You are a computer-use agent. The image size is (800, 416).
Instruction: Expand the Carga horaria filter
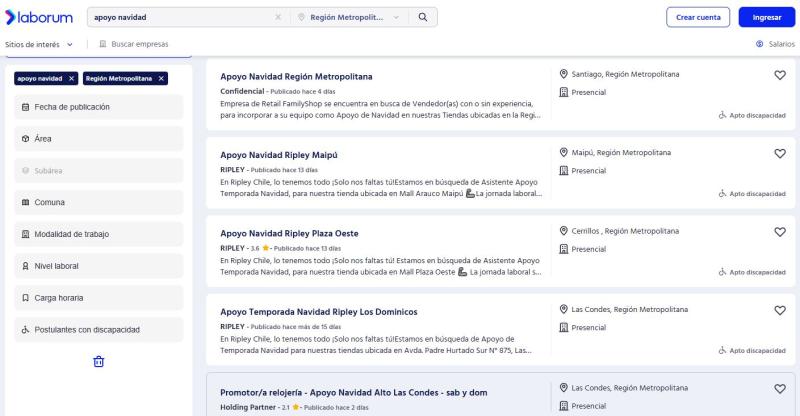point(98,298)
